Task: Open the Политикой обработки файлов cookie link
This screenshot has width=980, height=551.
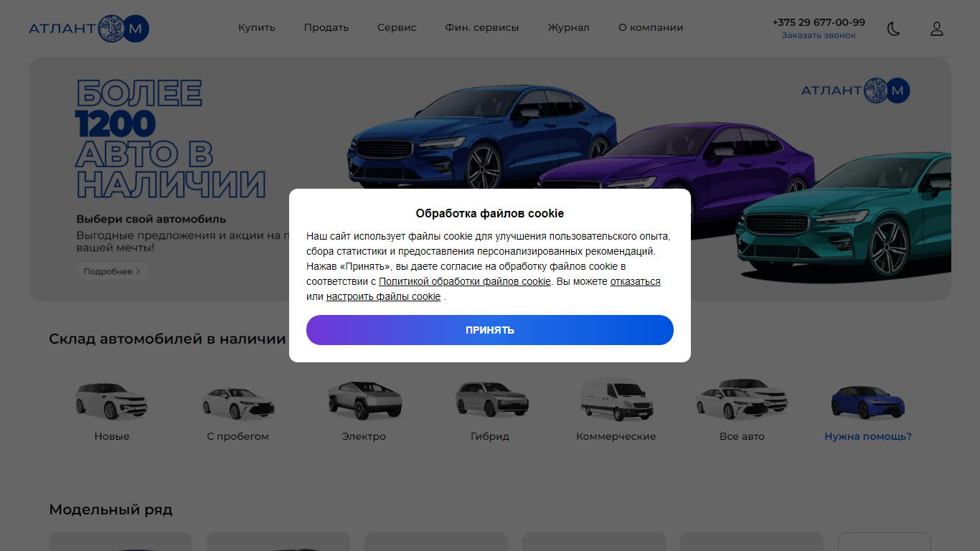Action: [465, 281]
